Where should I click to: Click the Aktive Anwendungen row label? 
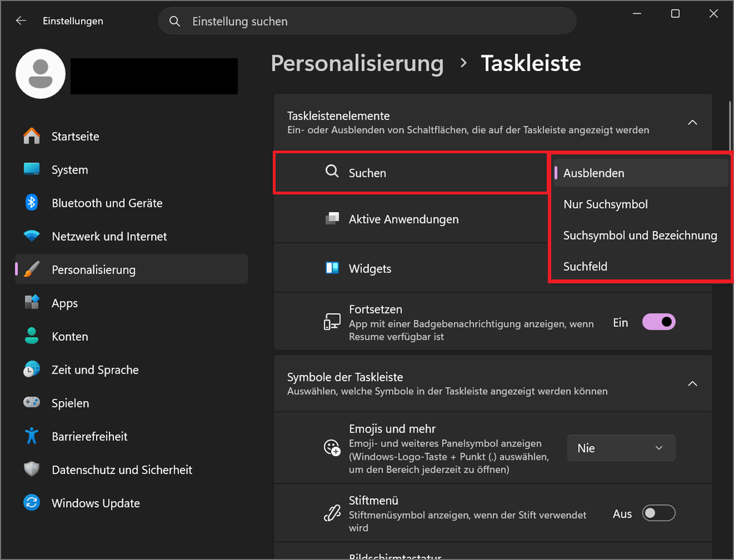pos(404,219)
